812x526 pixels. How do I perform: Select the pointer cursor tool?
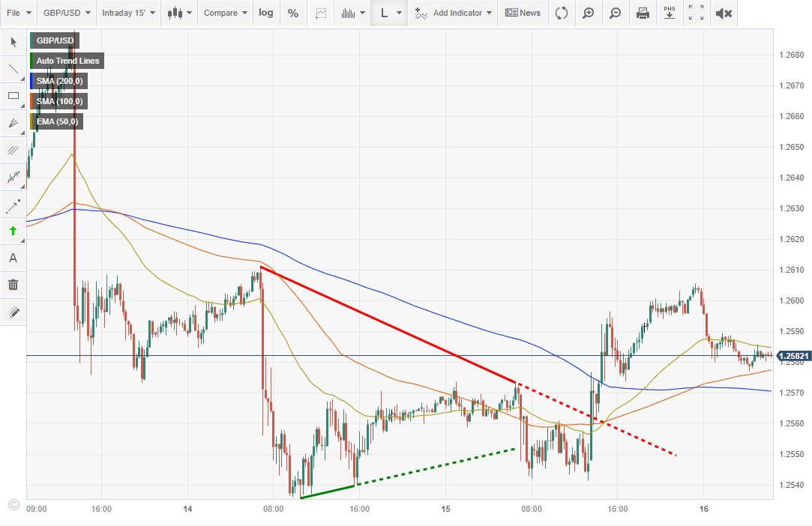click(x=13, y=42)
